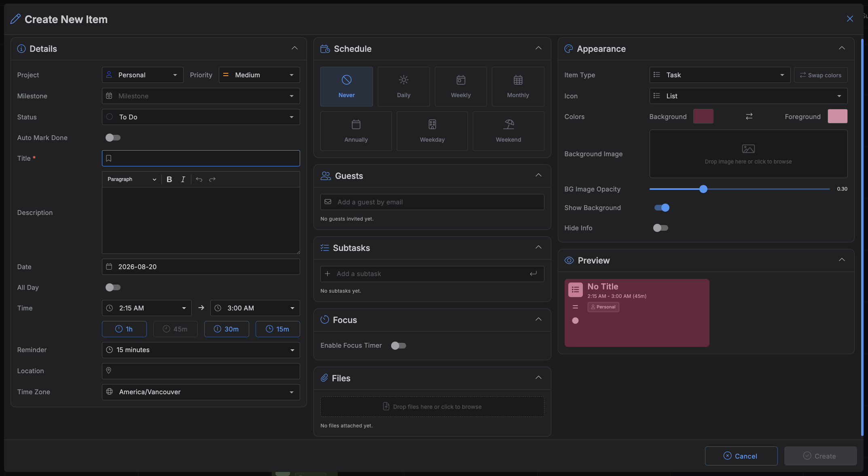
Task: Click the X icon to close the dialog
Action: pos(850,19)
